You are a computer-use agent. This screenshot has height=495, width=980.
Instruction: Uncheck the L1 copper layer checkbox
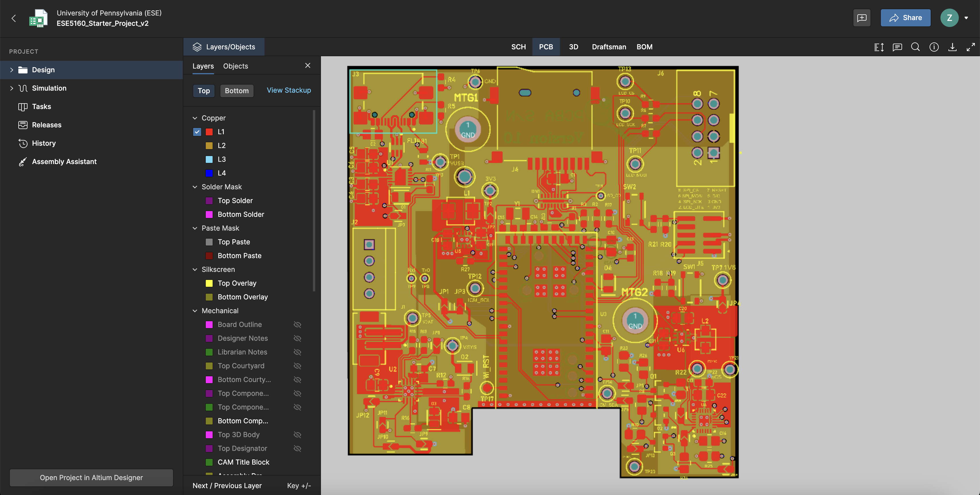point(197,132)
